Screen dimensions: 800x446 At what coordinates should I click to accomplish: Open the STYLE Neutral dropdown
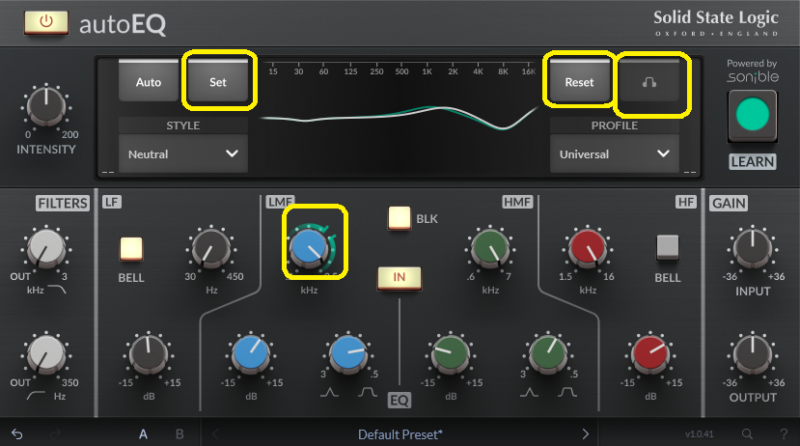(x=182, y=154)
